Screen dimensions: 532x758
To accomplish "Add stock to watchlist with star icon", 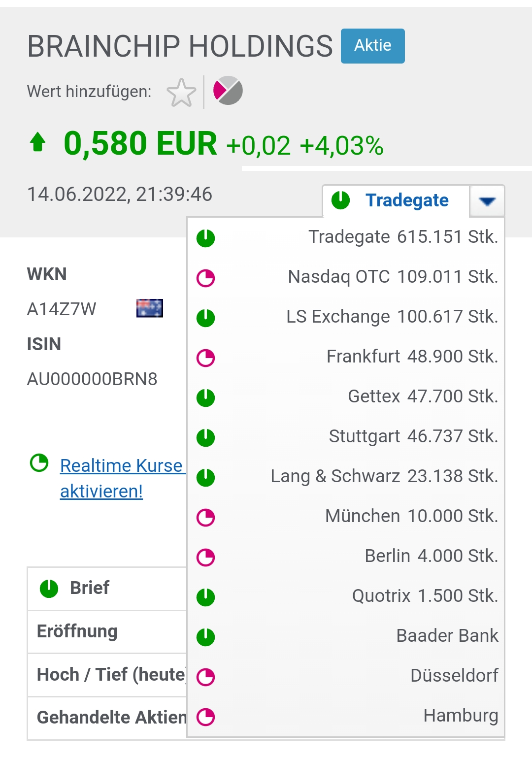I will 181,92.
